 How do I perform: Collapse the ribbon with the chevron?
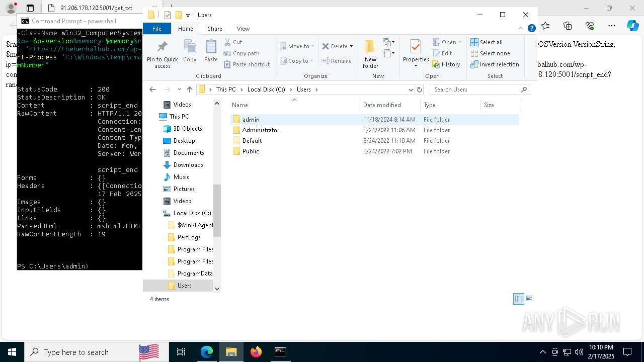coord(521,29)
